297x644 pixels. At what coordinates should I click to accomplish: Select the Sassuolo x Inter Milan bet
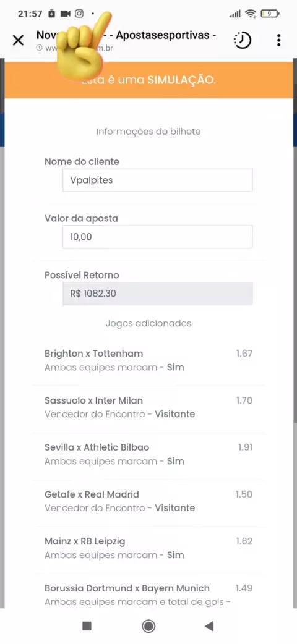(x=148, y=407)
